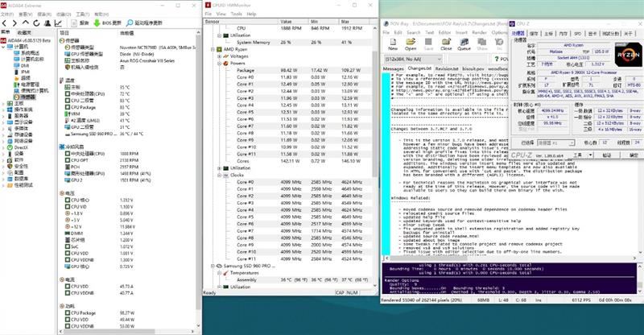Click the Value column header in HWMonitor
This screenshot has height=335, width=644.
point(294,22)
